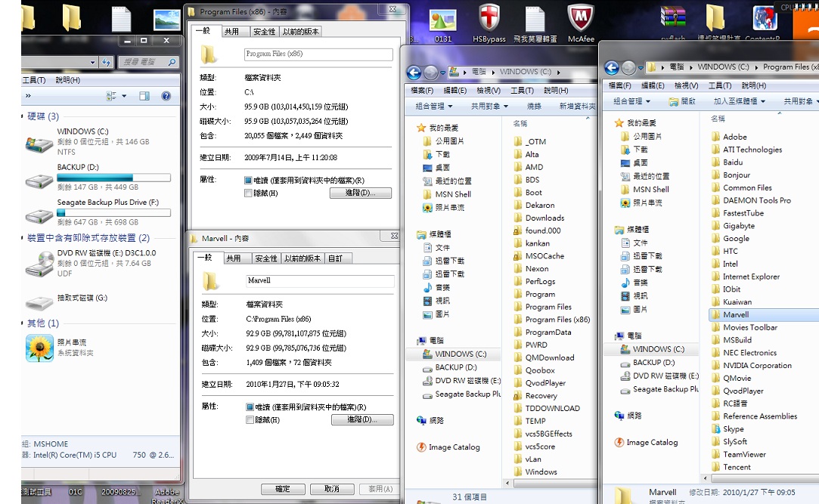The height and width of the screenshot is (504, 819).
Task: Toggle read-only checkbox in Program Files (x86) properties
Action: point(248,180)
